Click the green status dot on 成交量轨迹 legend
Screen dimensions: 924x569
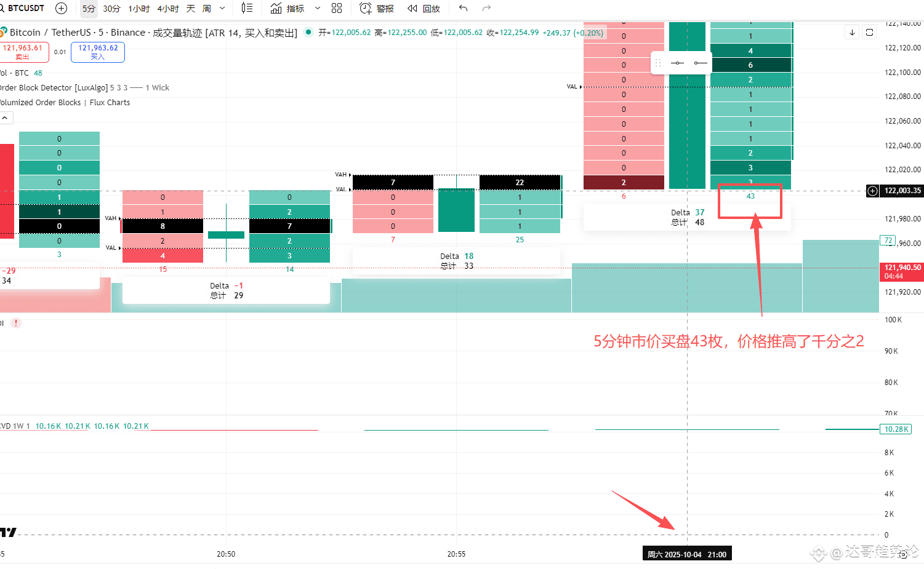pyautogui.click(x=308, y=33)
